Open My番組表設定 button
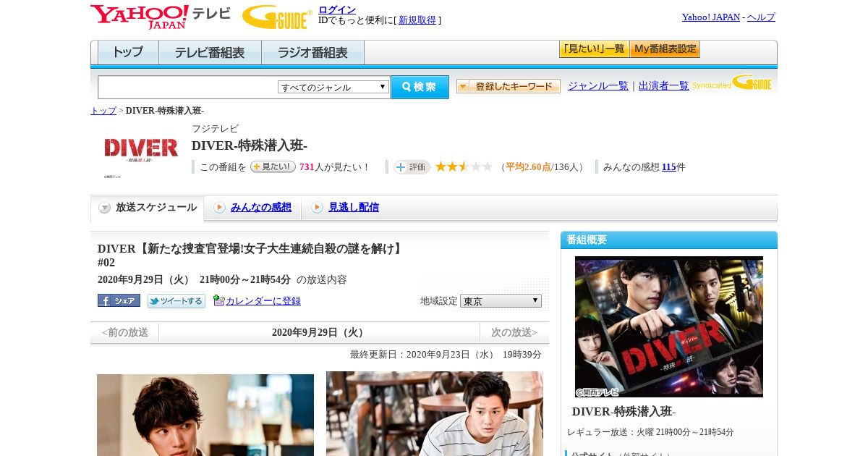Image resolution: width=868 pixels, height=456 pixels. tap(665, 49)
